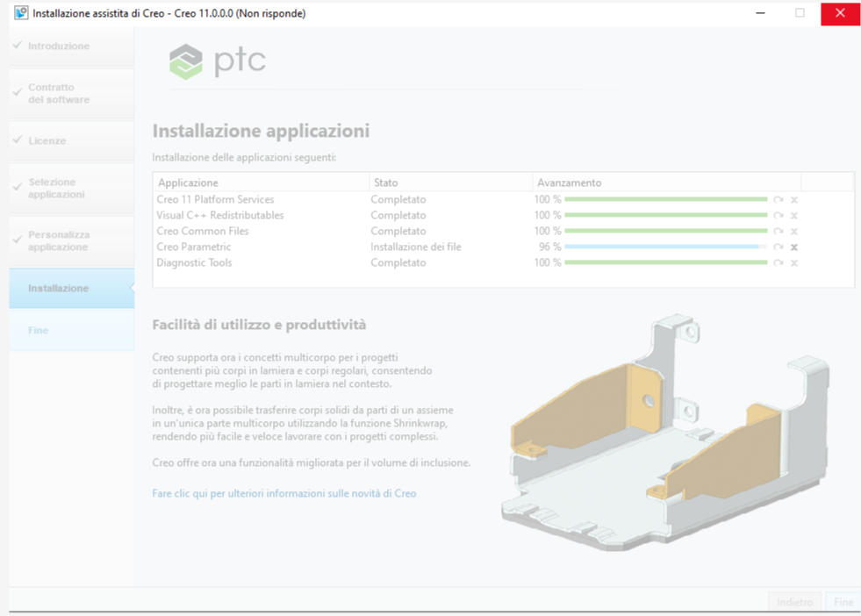This screenshot has width=861, height=616.
Task: Click the retry icon for Creo Parametric
Action: coord(778,247)
